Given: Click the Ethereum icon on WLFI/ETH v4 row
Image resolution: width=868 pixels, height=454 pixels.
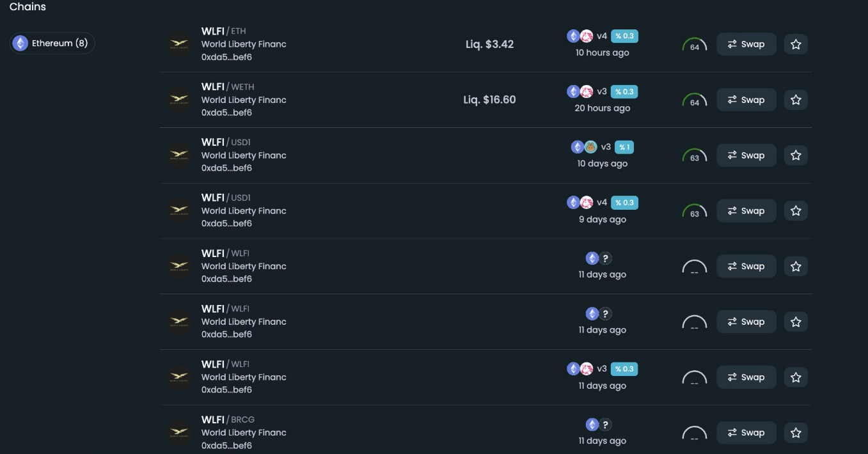Looking at the screenshot, I should (574, 36).
